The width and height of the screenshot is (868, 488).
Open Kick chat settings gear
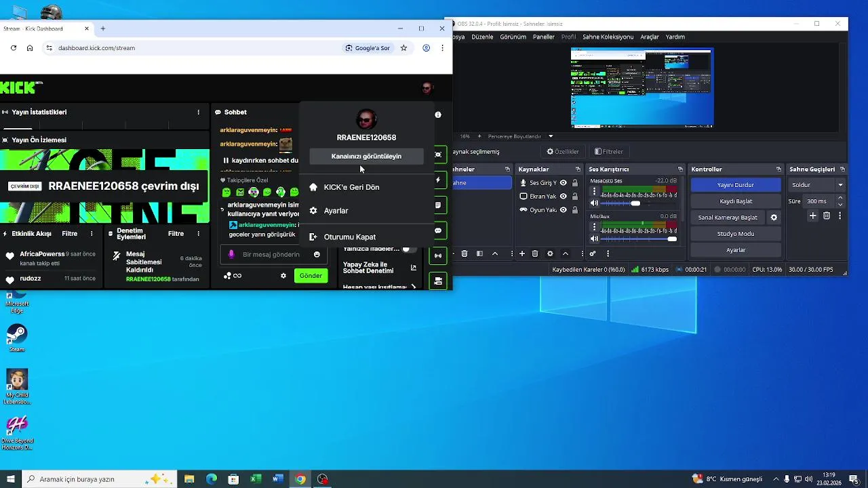click(283, 276)
